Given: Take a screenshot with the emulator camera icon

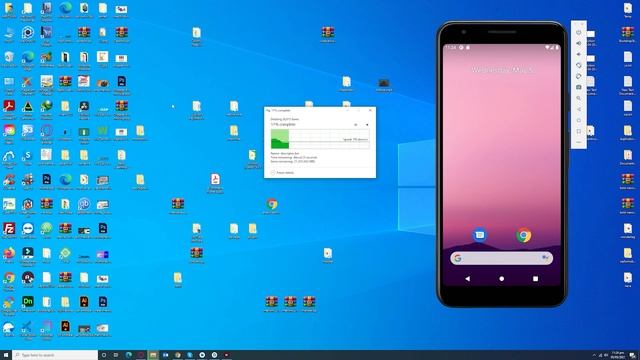Looking at the screenshot, I should (578, 87).
